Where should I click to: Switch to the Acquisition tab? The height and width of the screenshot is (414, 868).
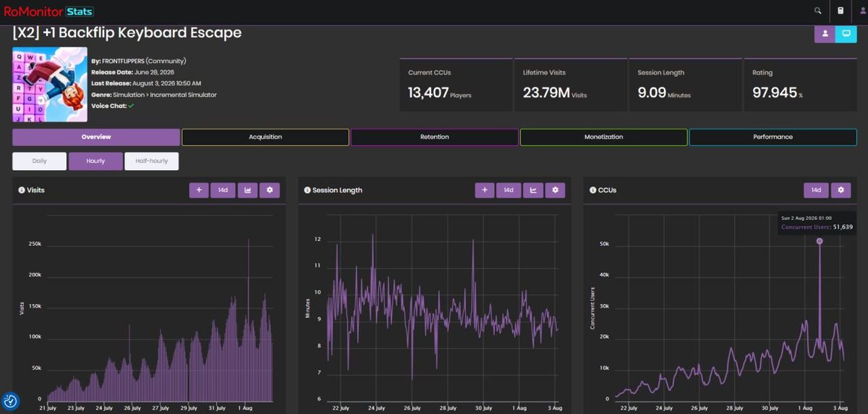tap(265, 137)
